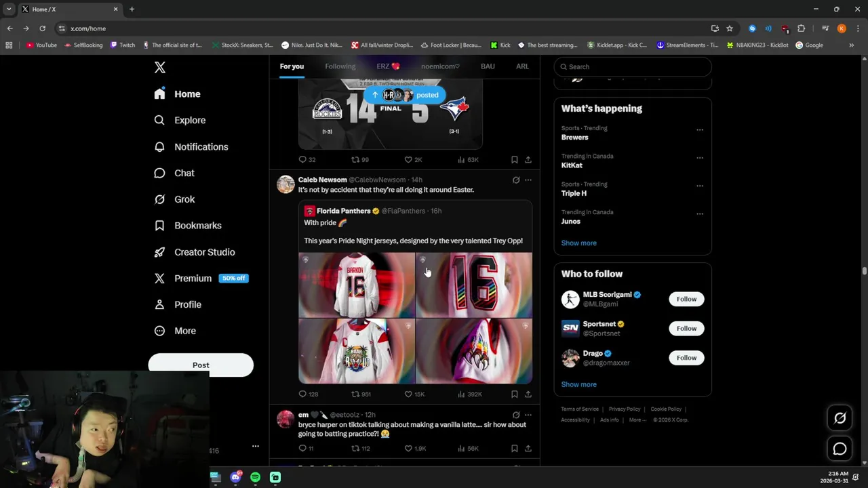Switch to the For you tab
This screenshot has width=868, height=488.
pos(292,66)
